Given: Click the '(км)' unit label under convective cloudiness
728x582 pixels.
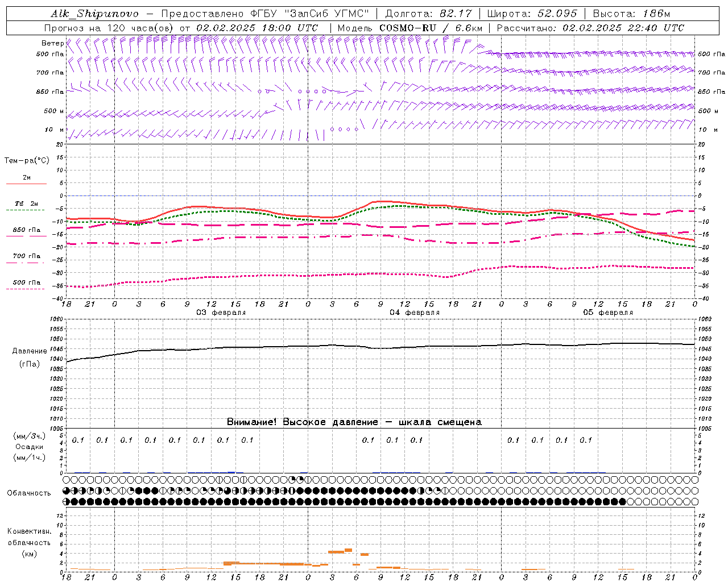Looking at the screenshot, I should click(x=29, y=554).
